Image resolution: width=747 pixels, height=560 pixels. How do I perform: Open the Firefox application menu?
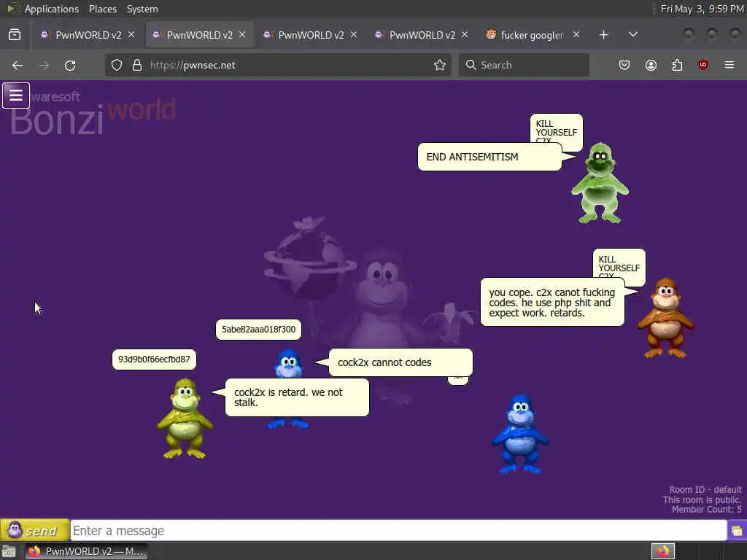point(729,65)
